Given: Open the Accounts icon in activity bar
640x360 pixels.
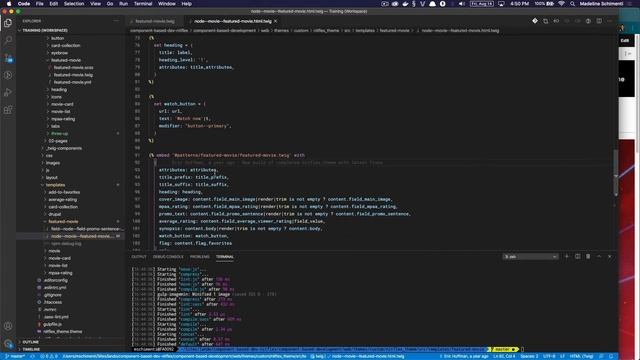Looking at the screenshot, I should coord(8,326).
